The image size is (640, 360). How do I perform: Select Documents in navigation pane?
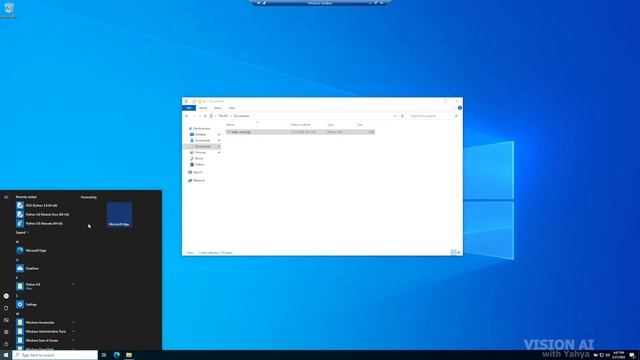click(x=202, y=146)
